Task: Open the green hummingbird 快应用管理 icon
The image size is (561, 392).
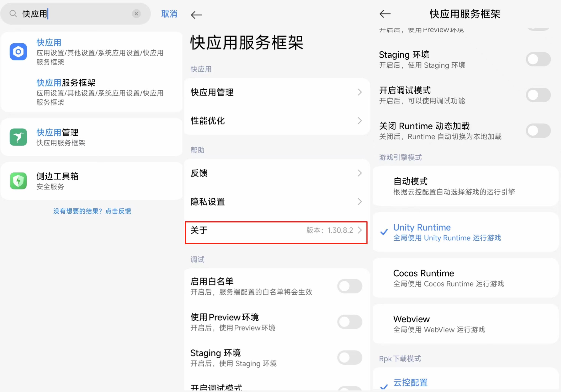Action: point(18,137)
